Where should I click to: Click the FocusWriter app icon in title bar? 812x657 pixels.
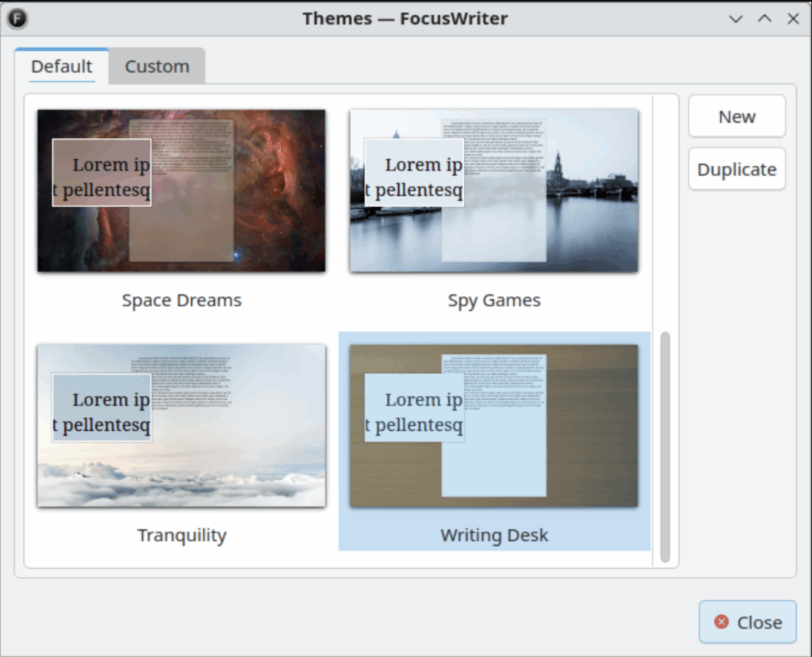pos(17,19)
